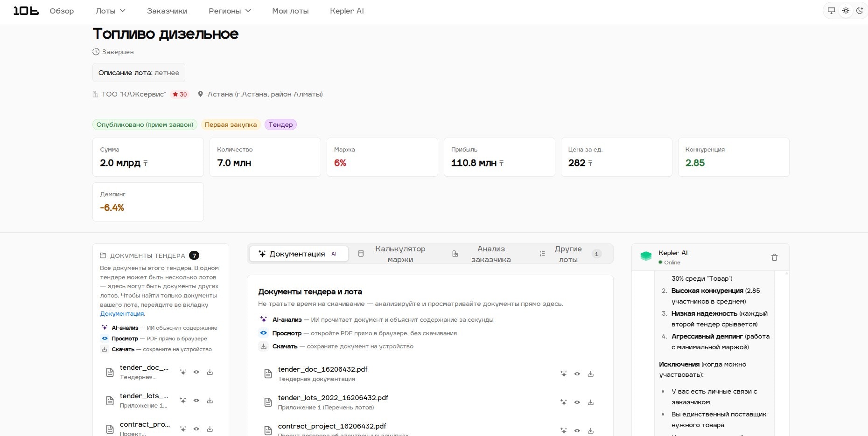Activate dark theme moon icon

click(x=860, y=11)
